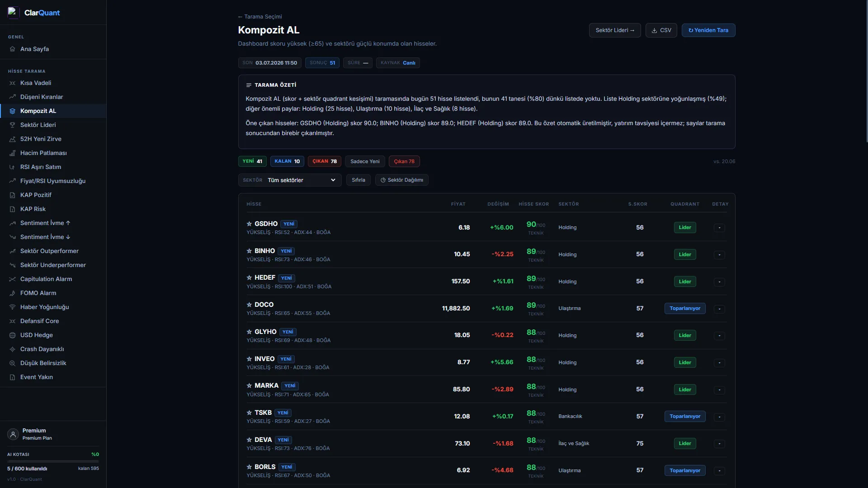Click Toparlanıyor badge in DOCO row
The width and height of the screenshot is (868, 488).
(x=685, y=309)
